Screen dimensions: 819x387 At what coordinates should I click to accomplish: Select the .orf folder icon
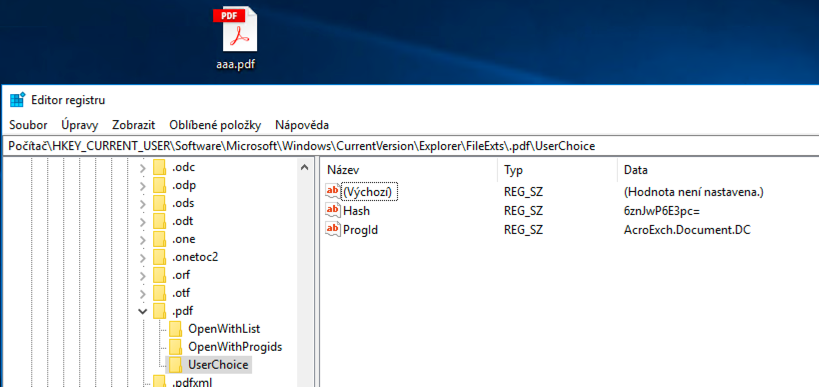(159, 275)
